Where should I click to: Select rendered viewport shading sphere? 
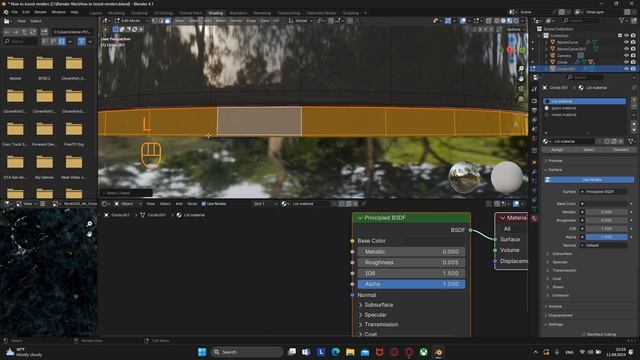(516, 20)
